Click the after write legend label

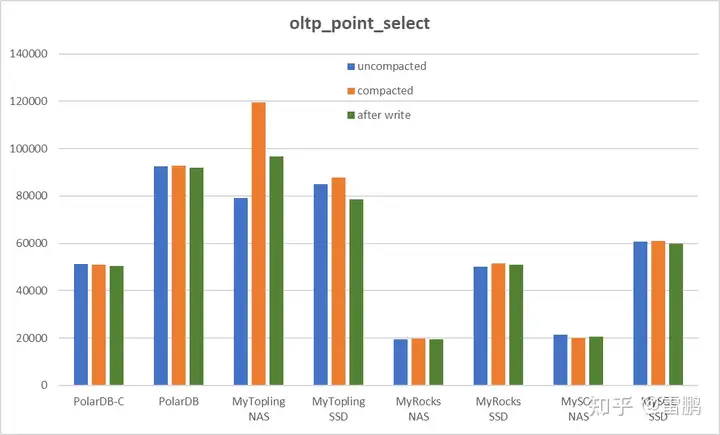coord(384,115)
